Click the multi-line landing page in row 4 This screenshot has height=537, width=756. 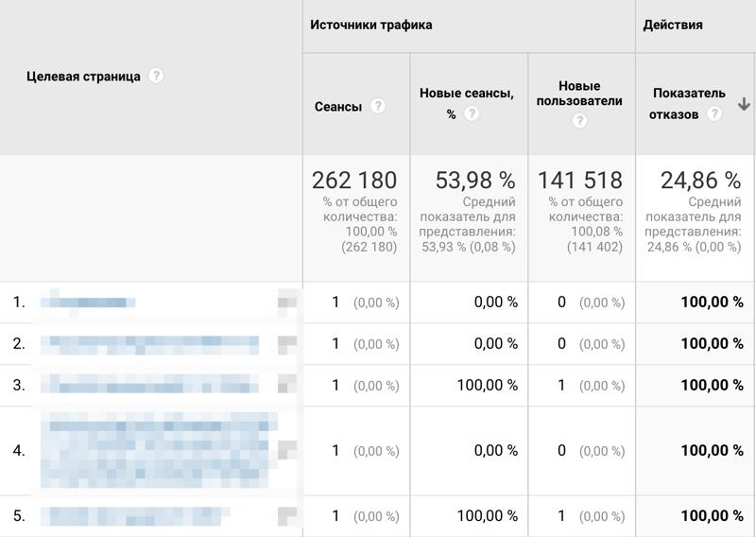pos(156,450)
